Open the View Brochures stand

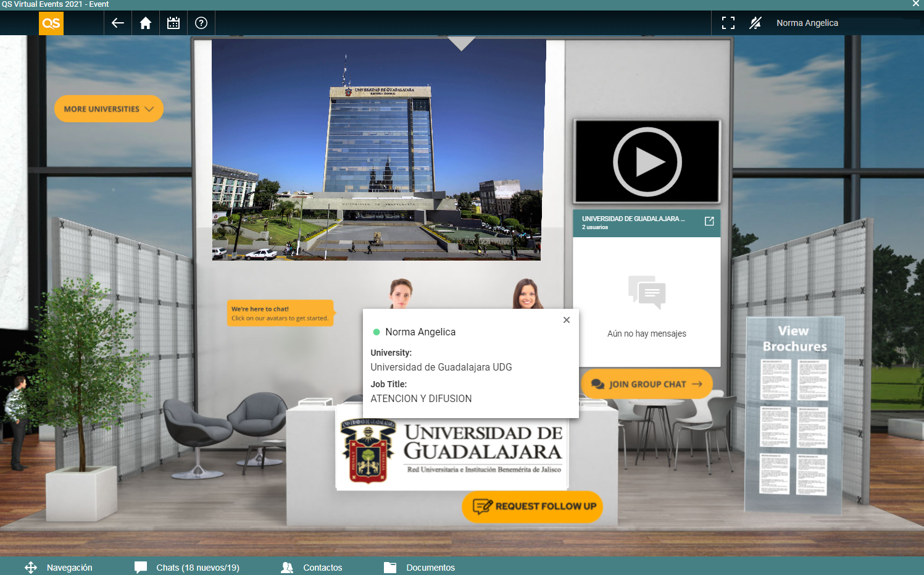(x=794, y=414)
